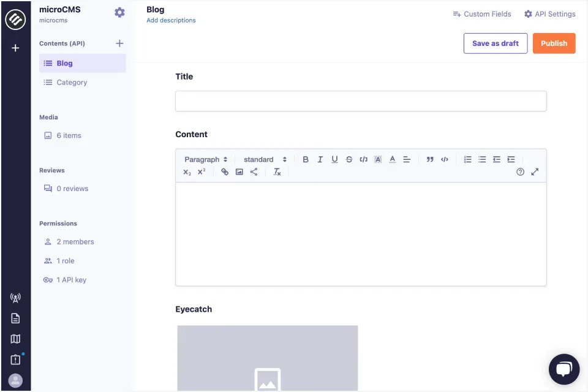
Task: Open the service settings gear
Action: [x=119, y=12]
